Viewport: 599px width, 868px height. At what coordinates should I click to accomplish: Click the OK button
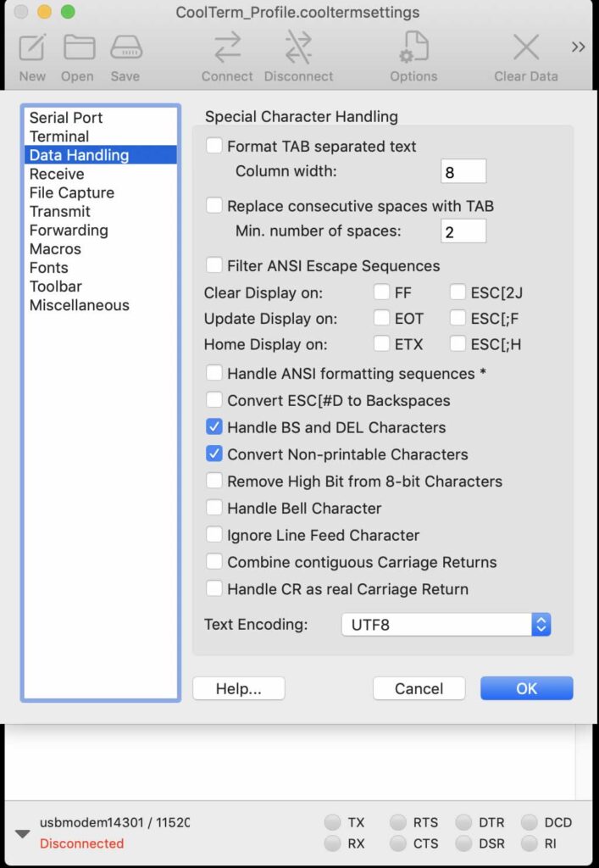(x=526, y=688)
